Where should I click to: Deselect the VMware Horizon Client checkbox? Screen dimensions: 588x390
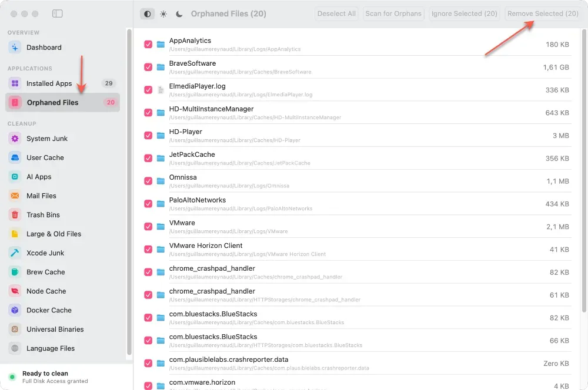[x=148, y=249]
